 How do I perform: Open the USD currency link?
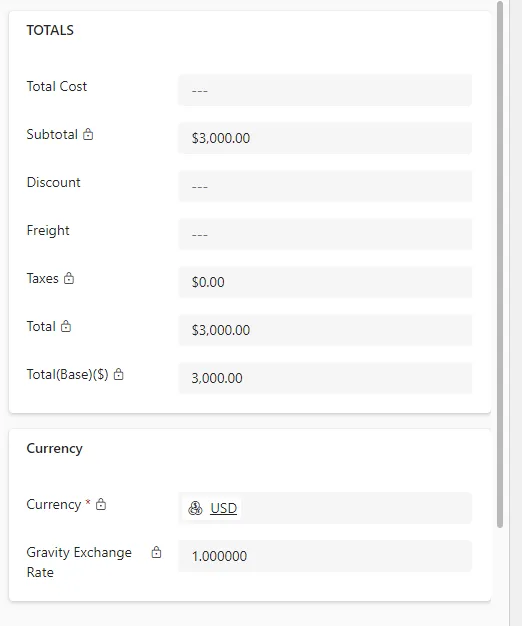(223, 508)
